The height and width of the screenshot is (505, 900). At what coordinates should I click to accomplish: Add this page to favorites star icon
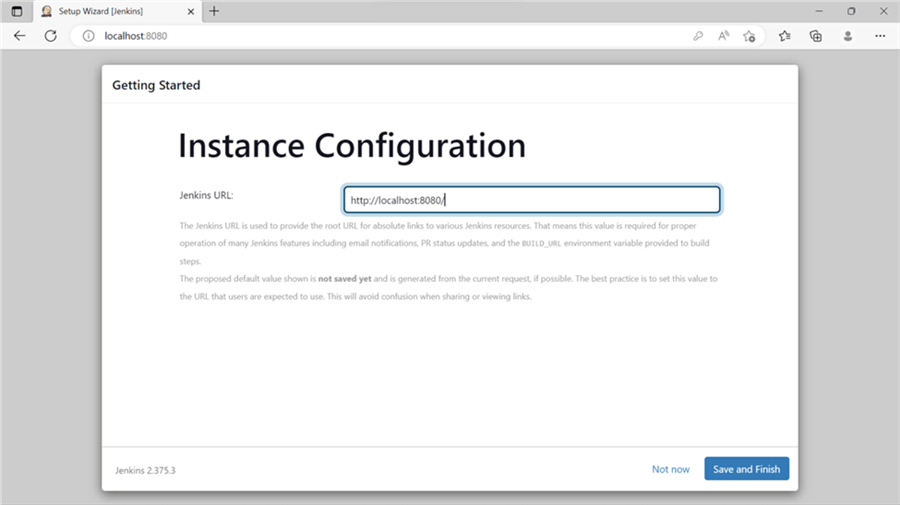[x=749, y=36]
